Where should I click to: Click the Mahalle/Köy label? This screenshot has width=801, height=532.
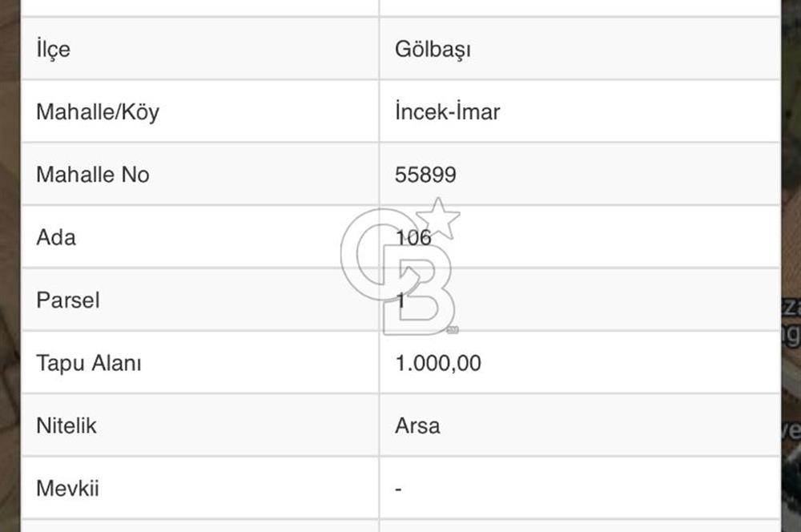pyautogui.click(x=98, y=112)
